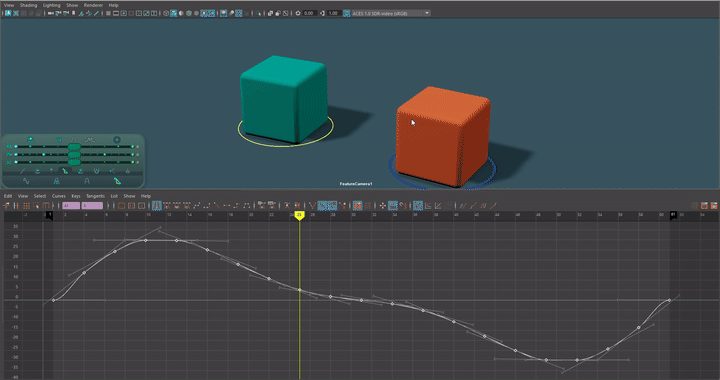The image size is (720, 380).
Task: Toggle the X-Ray icon
Action: 271,13
